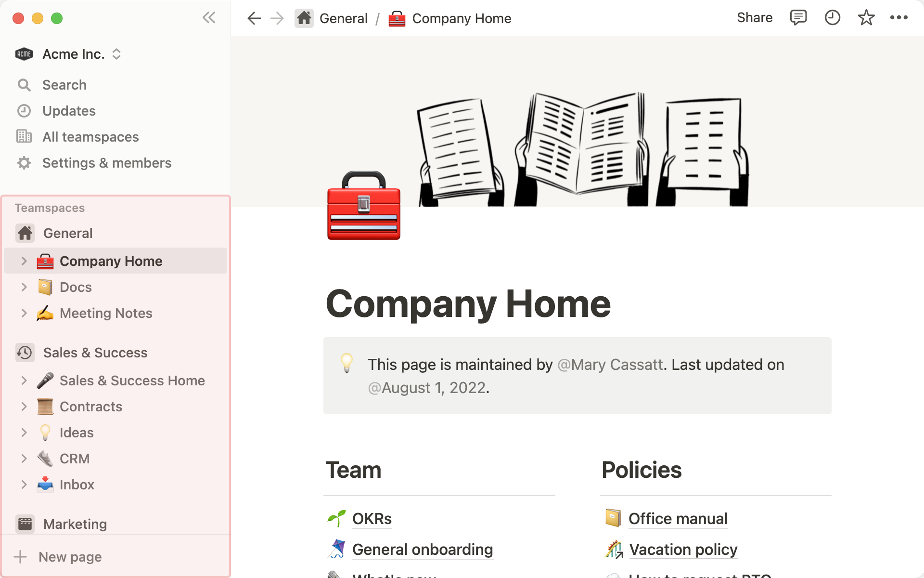Click the OKRs link in Team section
The height and width of the screenshot is (578, 924).
click(371, 517)
